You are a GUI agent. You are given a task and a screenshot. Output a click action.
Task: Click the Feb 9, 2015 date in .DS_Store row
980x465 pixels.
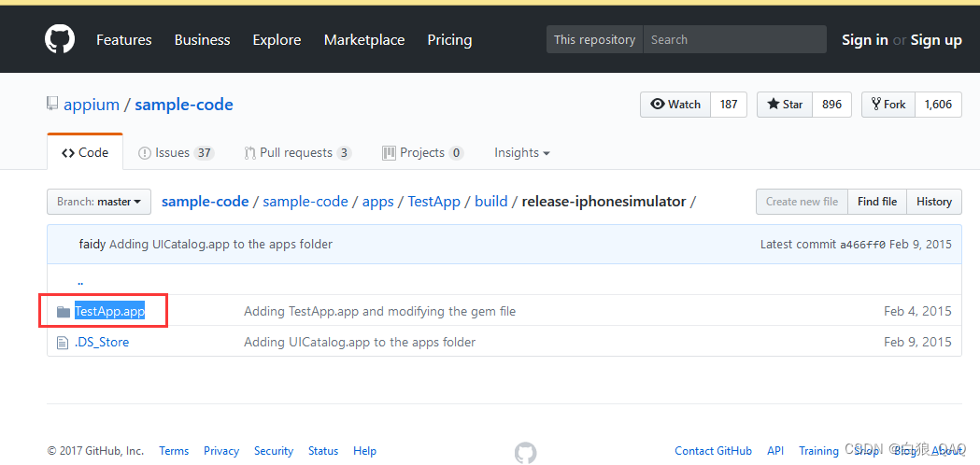[x=918, y=343]
